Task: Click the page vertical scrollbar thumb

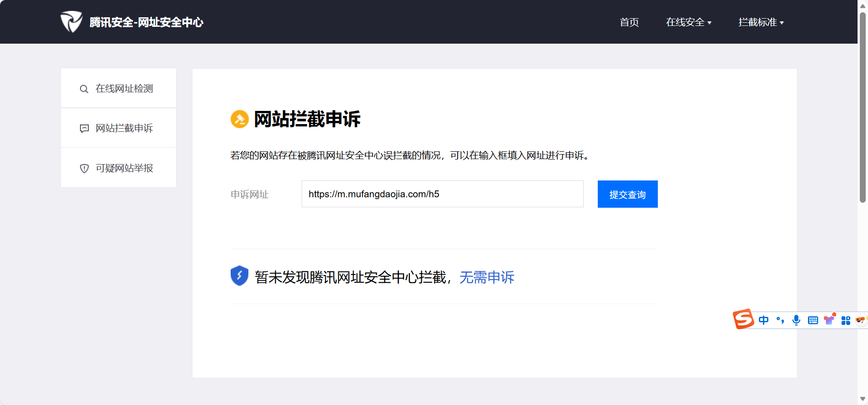Action: [863, 107]
